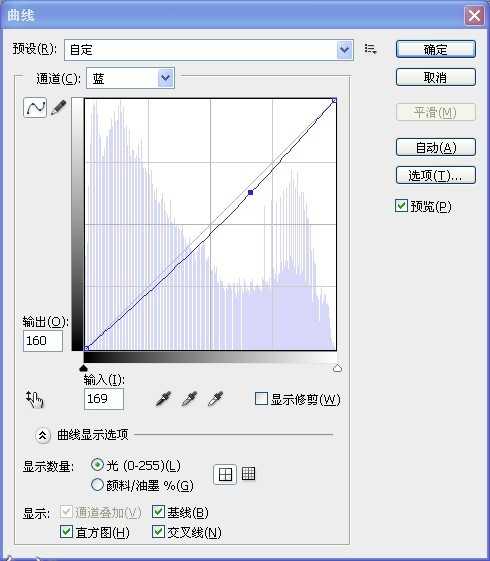The width and height of the screenshot is (490, 561).
Task: Click the 自动(A) auto button
Action: [x=436, y=147]
